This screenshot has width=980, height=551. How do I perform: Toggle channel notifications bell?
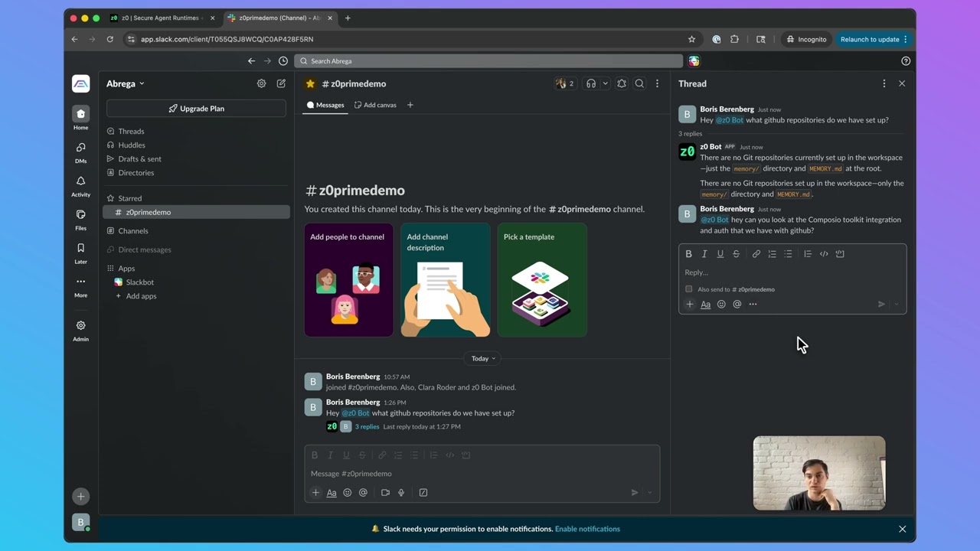click(x=622, y=83)
